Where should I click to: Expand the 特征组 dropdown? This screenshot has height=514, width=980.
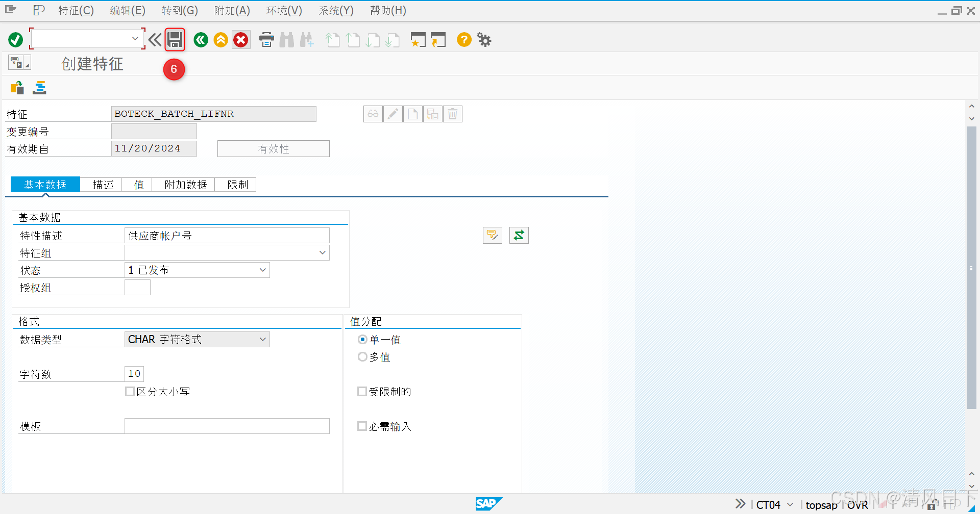322,252
